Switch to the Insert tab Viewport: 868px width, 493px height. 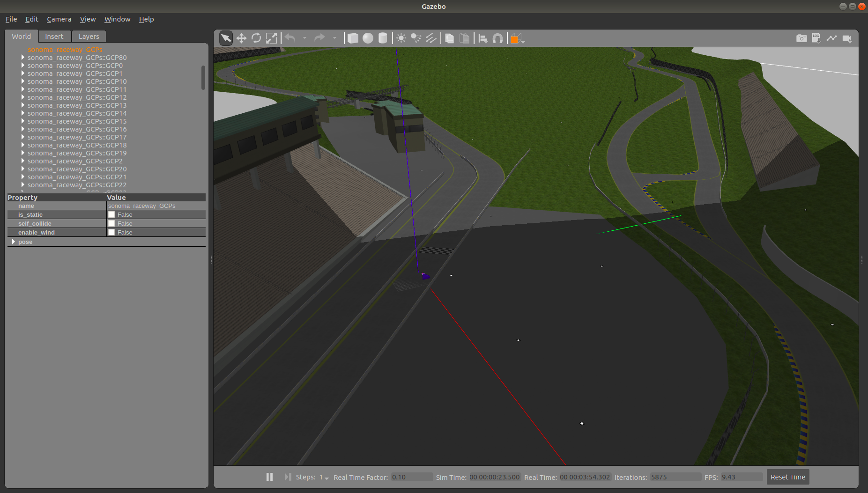54,36
